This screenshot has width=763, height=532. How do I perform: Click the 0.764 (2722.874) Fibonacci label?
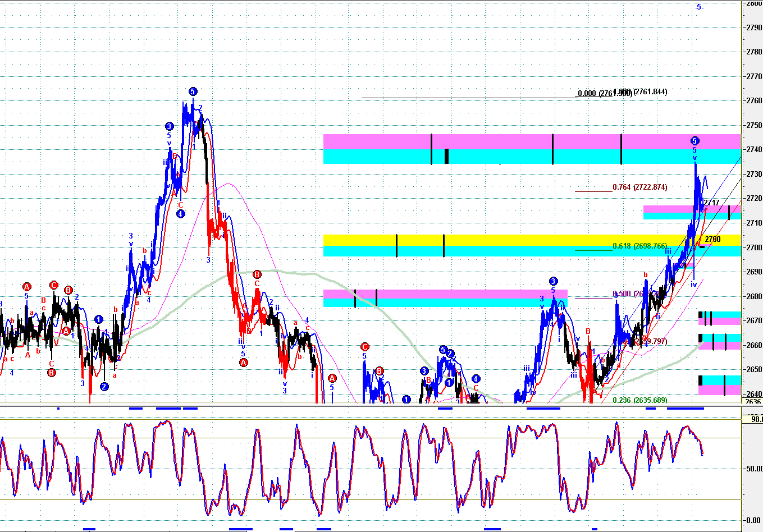[x=639, y=187]
